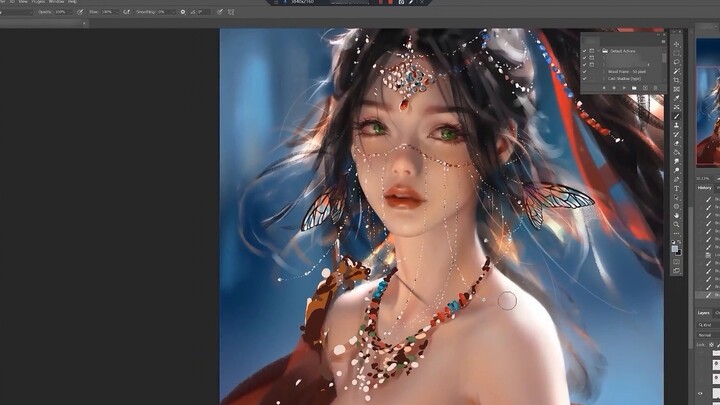Select the Hand tool
720x405 pixels.
676,215
